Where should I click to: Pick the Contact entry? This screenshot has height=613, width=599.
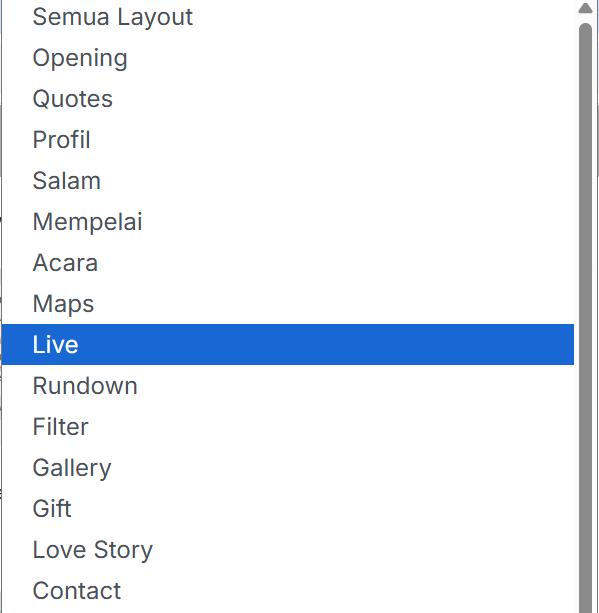tap(288, 590)
